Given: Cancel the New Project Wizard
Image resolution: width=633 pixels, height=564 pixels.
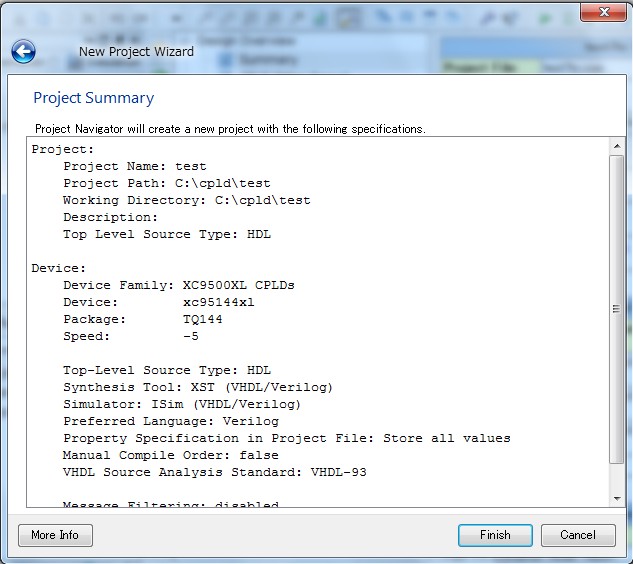Looking at the screenshot, I should point(578,535).
